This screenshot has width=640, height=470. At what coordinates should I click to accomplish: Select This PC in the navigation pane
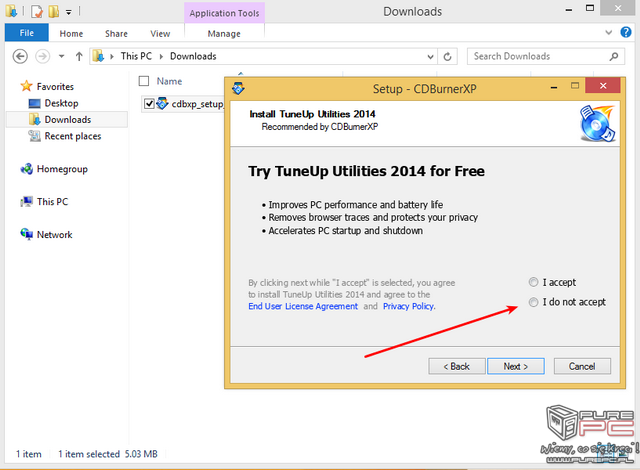tap(52, 202)
